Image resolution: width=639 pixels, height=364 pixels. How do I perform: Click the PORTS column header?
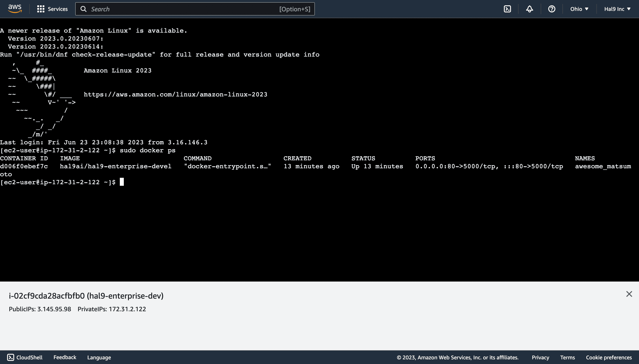[425, 158]
